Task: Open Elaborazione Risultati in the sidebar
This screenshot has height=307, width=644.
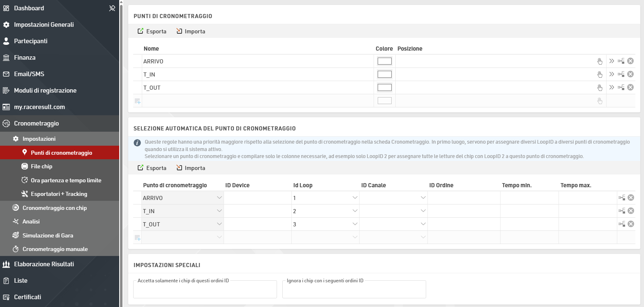Action: [44, 264]
